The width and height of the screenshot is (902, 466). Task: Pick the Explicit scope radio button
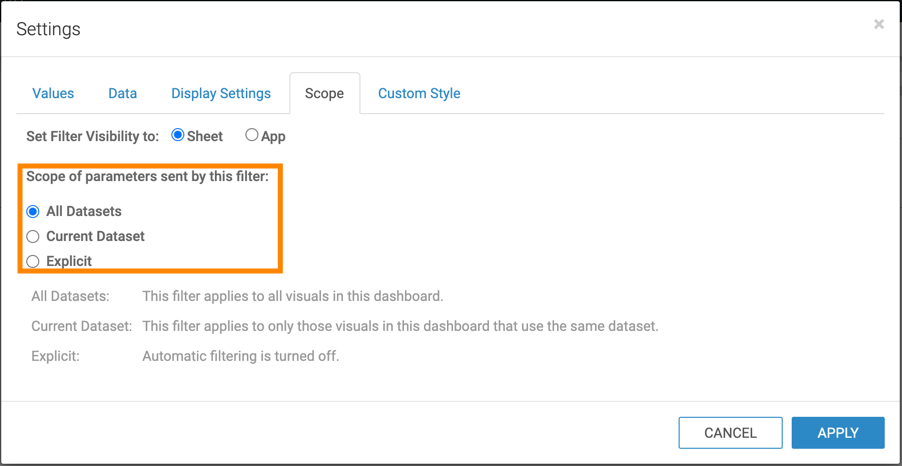pos(33,261)
